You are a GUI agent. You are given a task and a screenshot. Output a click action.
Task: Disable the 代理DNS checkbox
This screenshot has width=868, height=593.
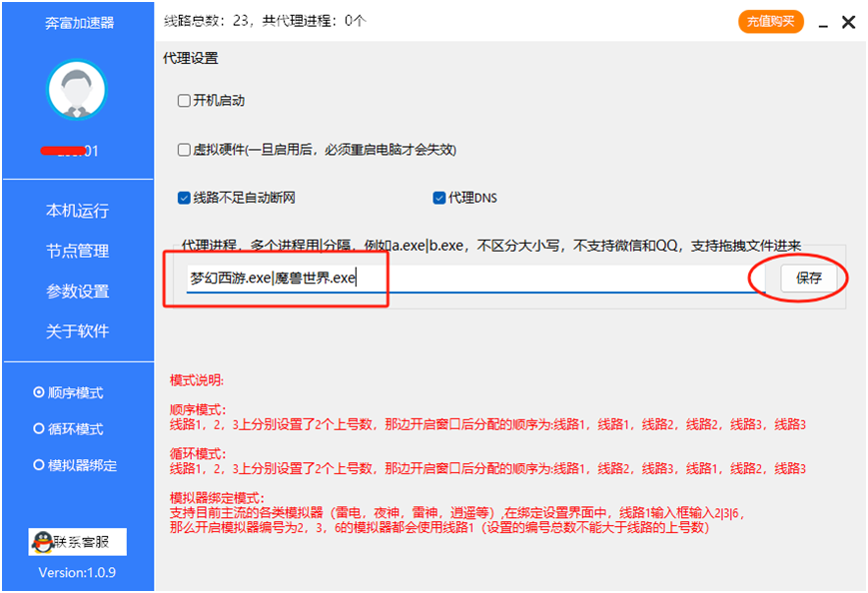439,198
